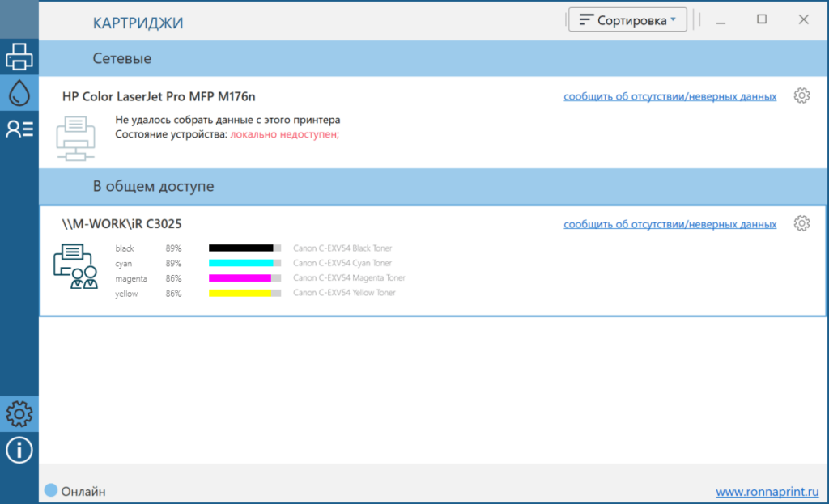Click the magenta toner level bar
Viewport: 829px width, 504px height.
pos(244,278)
